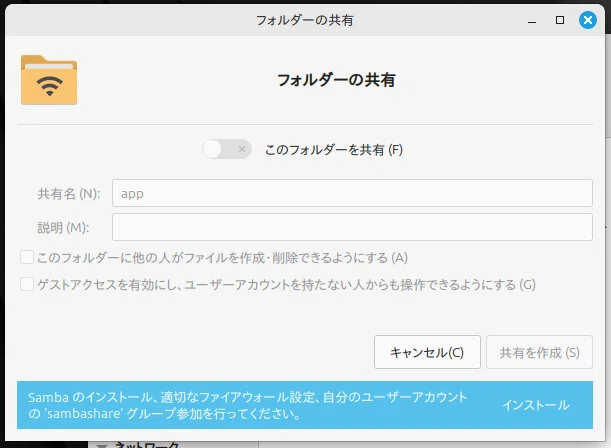Click into the 説明 description field
611x448 pixels.
coord(352,227)
